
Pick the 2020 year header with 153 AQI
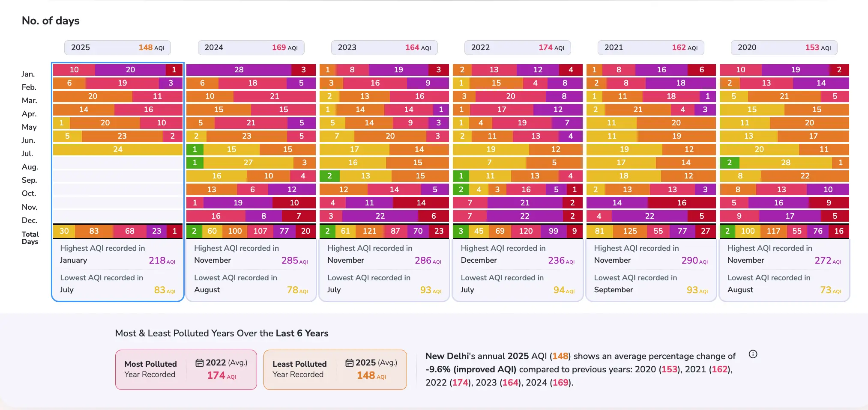pyautogui.click(x=784, y=48)
